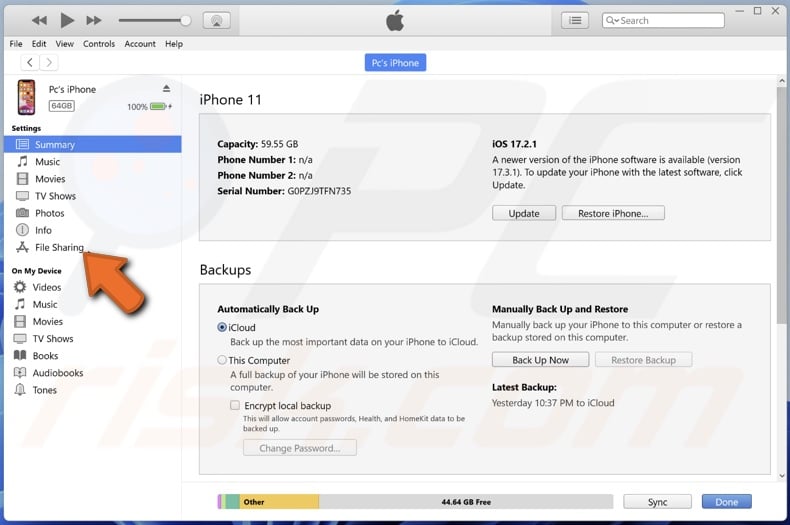Click the iPhone device thumbnail

click(x=27, y=97)
